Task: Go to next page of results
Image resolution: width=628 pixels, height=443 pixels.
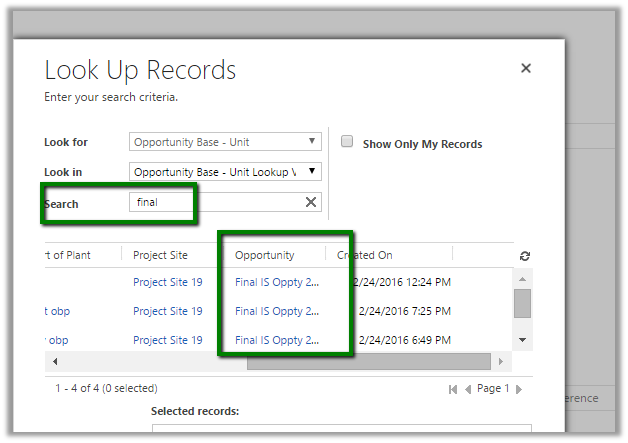Action: point(518,389)
